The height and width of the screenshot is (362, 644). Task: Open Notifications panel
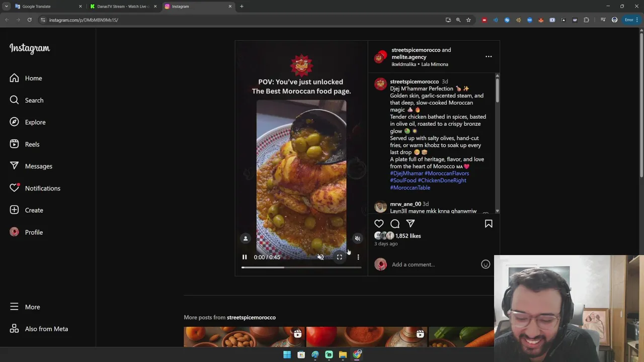[35, 188]
